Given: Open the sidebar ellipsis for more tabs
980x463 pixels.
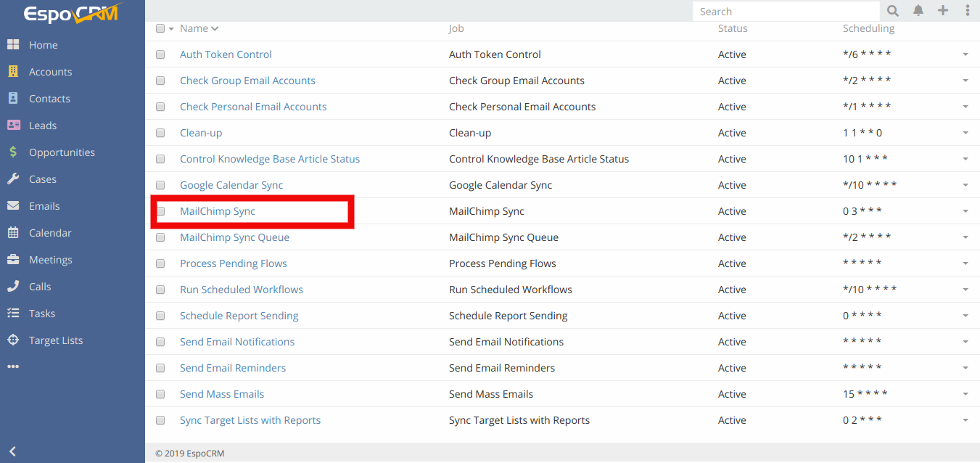Looking at the screenshot, I should [x=13, y=367].
